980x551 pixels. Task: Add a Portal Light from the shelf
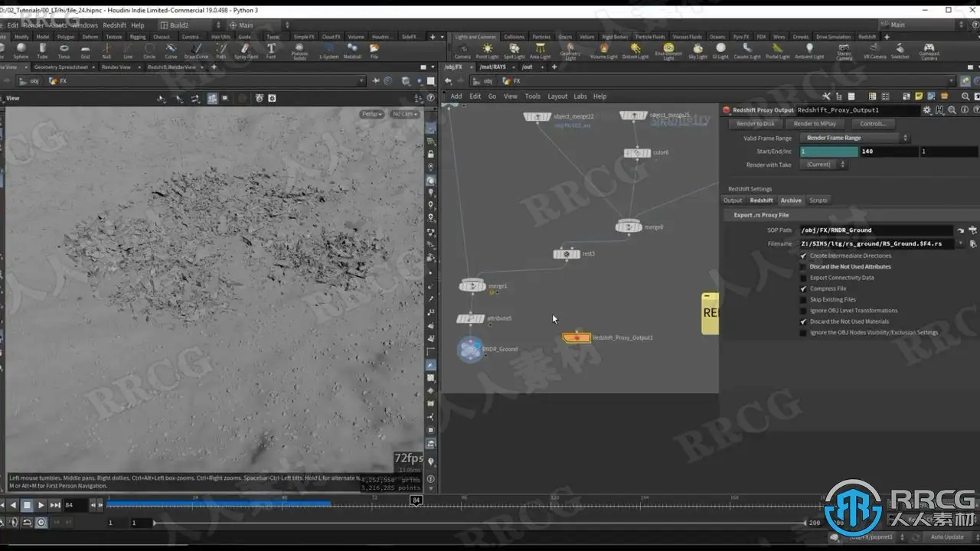778,51
